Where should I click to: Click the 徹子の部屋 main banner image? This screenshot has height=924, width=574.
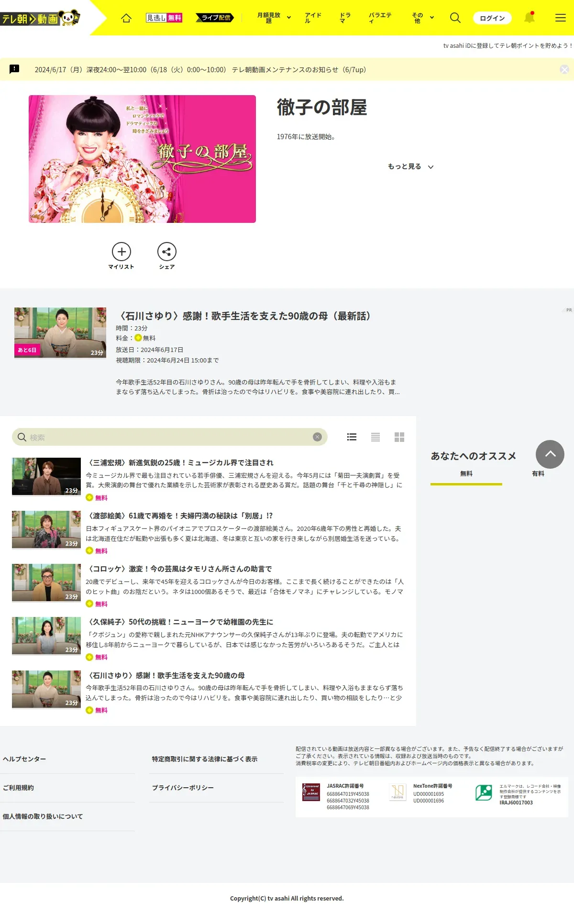click(x=142, y=159)
